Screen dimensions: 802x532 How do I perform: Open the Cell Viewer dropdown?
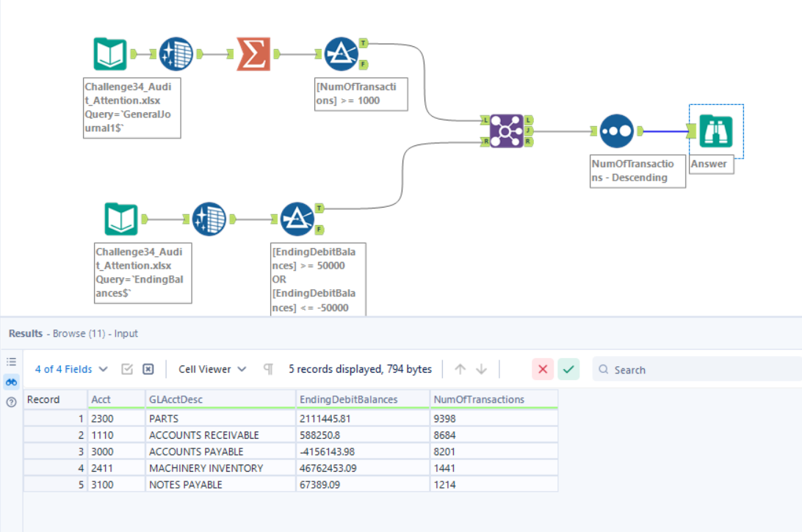tap(212, 369)
